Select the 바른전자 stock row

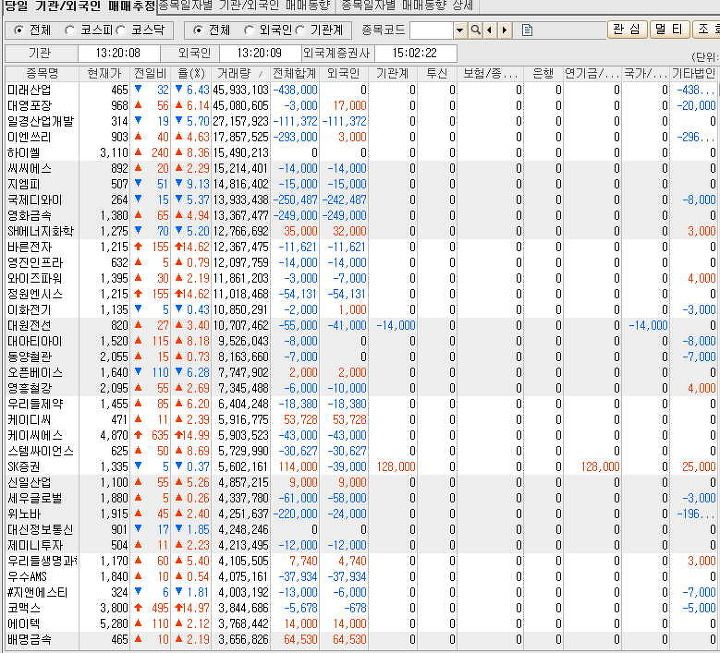361,247
